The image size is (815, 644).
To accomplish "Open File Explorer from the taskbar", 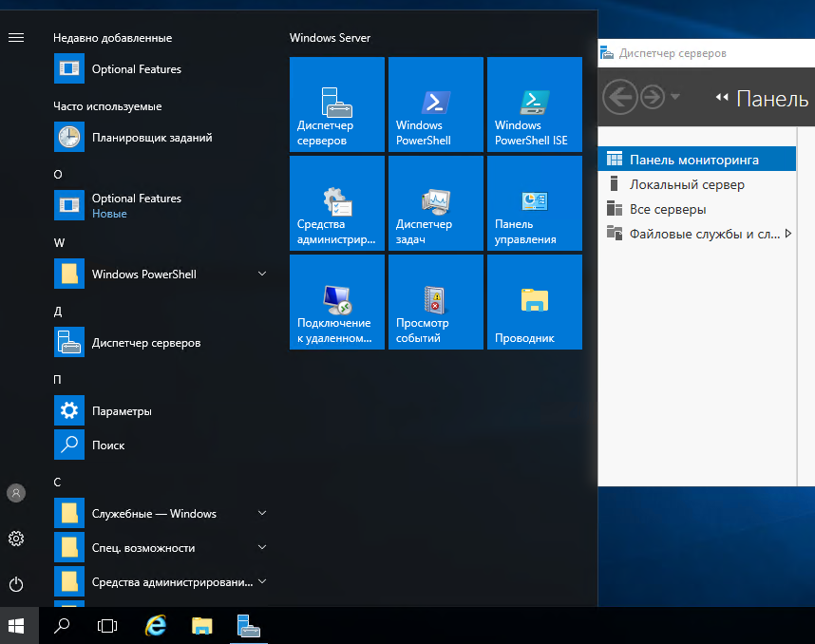I will point(202,626).
